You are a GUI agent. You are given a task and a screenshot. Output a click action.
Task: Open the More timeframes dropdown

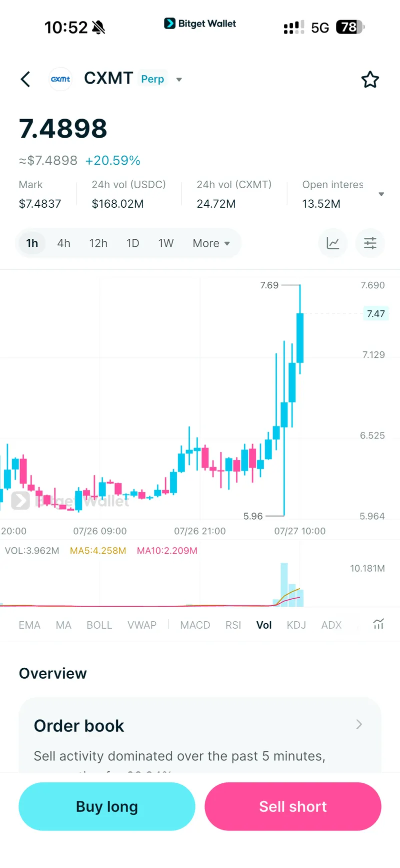pos(211,243)
